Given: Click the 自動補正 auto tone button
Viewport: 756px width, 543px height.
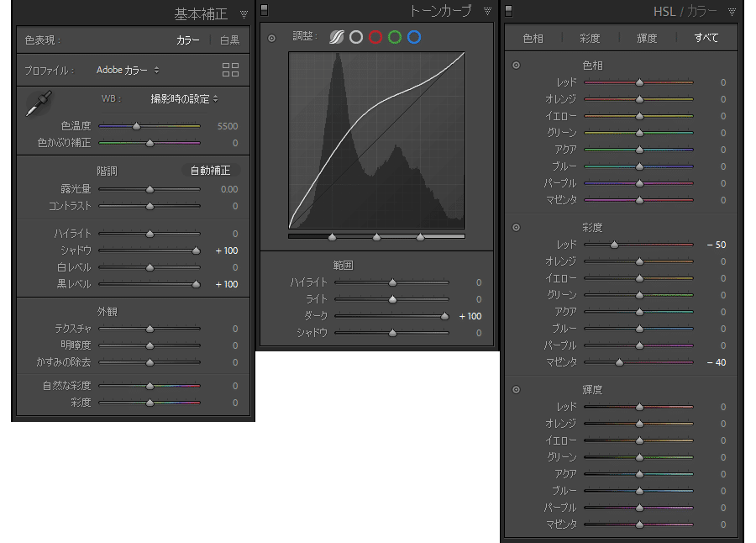Looking at the screenshot, I should tap(210, 171).
